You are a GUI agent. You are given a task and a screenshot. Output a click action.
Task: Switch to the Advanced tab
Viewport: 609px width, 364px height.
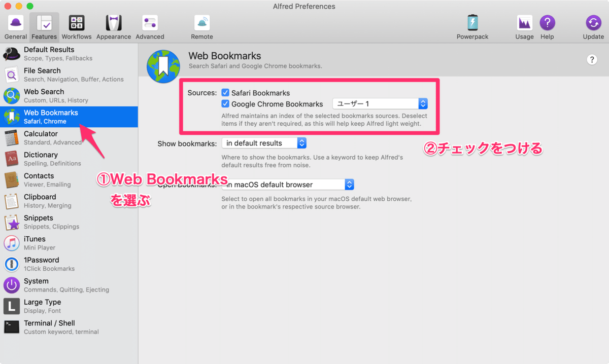[150, 27]
